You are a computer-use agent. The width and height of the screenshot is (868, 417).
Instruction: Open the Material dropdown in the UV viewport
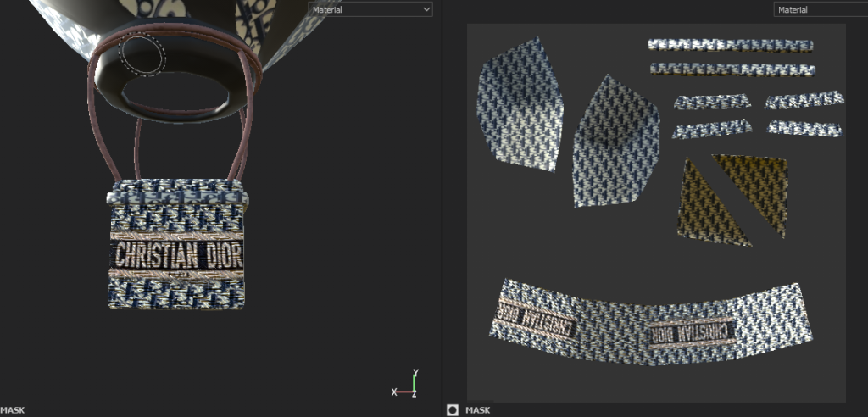click(821, 9)
